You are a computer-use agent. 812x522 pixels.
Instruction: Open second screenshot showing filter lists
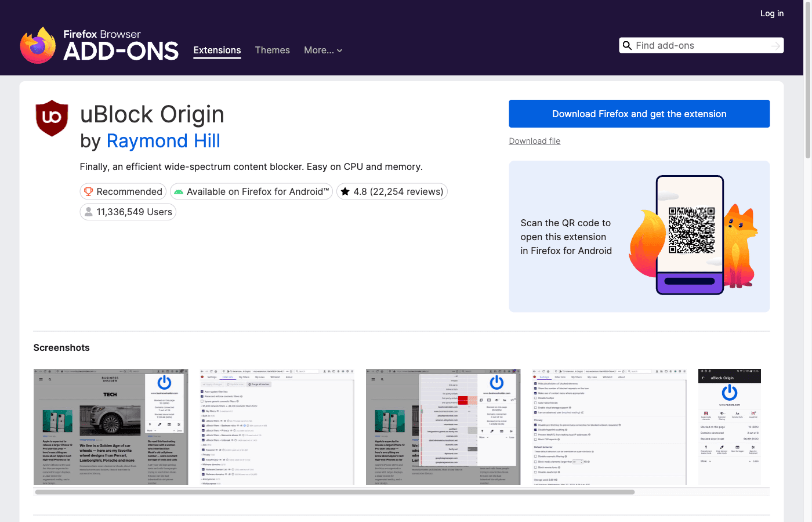(277, 426)
